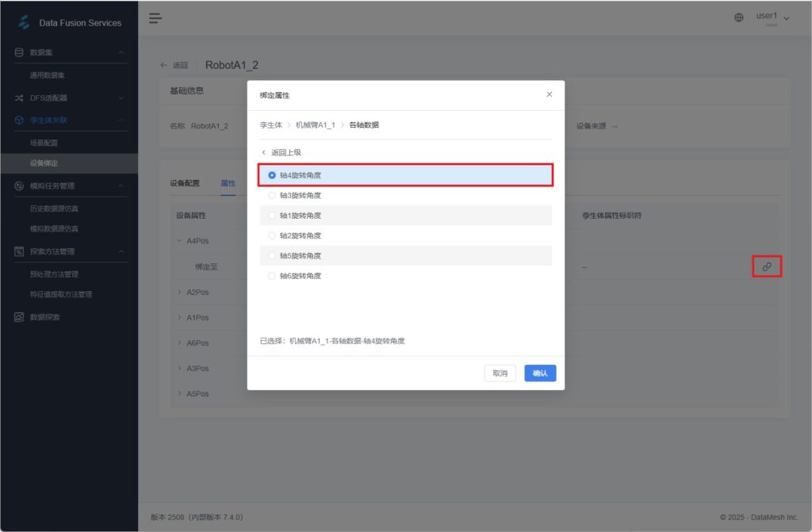Click the chart icon beside 数据探索
Image resolution: width=812 pixels, height=532 pixels.
19,317
